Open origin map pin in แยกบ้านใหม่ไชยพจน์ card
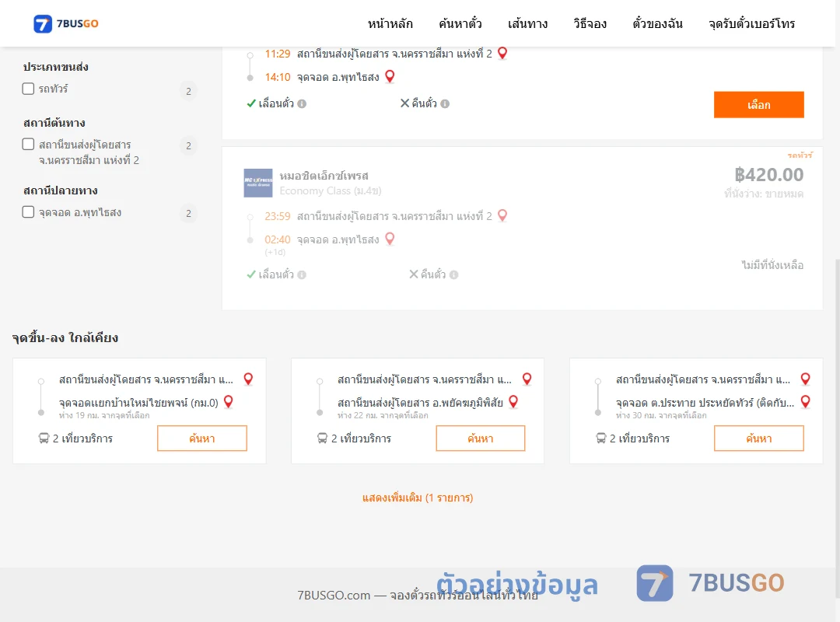 (249, 379)
